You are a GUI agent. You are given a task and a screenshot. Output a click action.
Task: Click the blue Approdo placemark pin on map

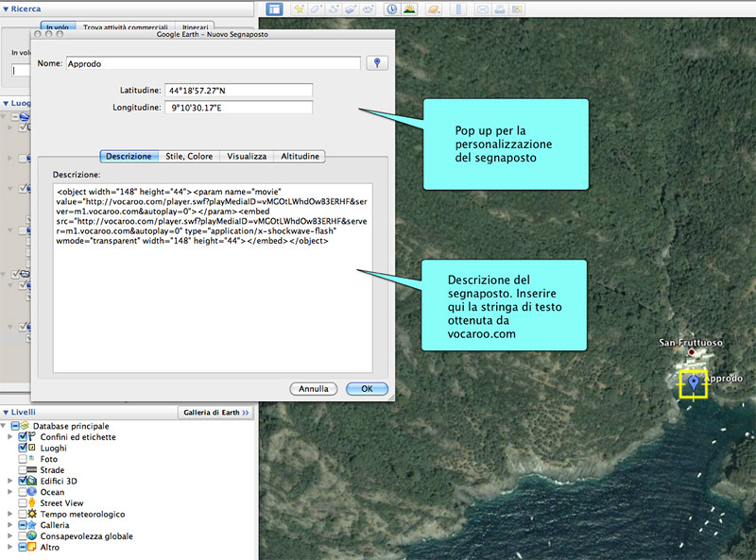pos(694,383)
